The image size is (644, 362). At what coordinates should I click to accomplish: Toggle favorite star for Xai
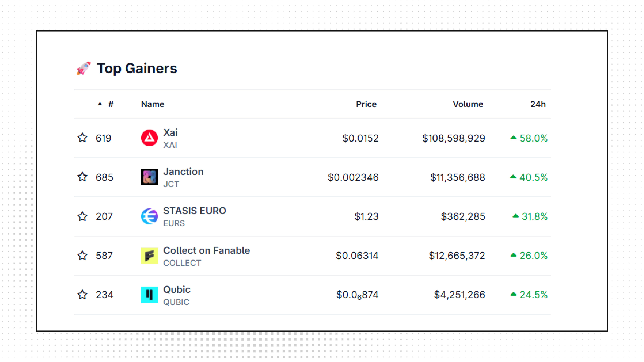tap(82, 138)
